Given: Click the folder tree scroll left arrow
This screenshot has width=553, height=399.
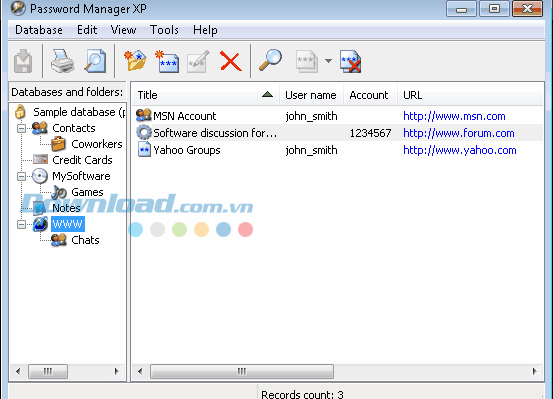Looking at the screenshot, I should click(x=18, y=371).
